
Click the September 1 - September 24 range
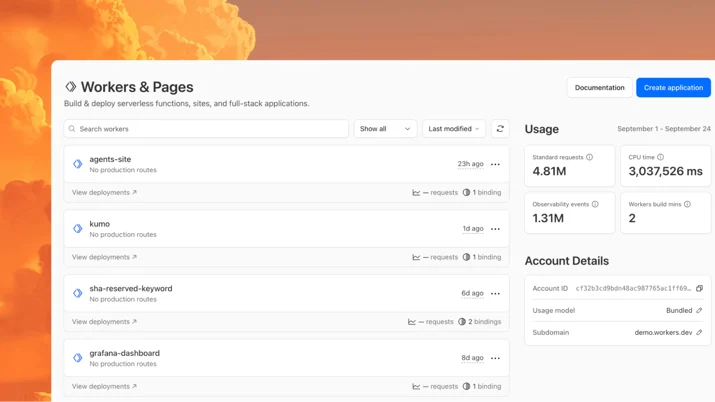pyautogui.click(x=664, y=129)
